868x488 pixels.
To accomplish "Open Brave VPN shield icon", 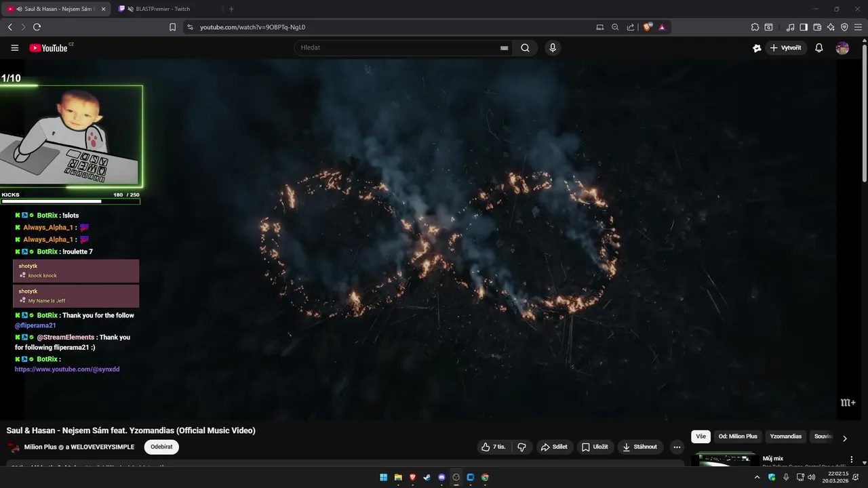I will pos(844,27).
